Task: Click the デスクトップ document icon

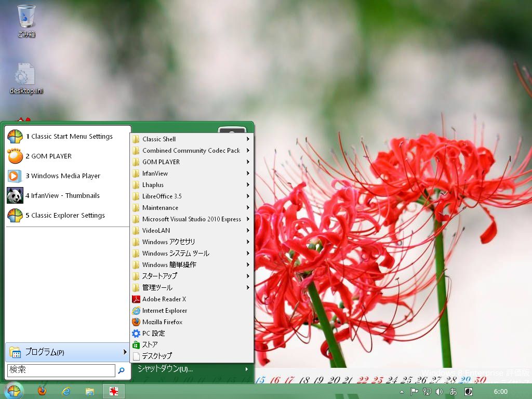Action: [136, 356]
